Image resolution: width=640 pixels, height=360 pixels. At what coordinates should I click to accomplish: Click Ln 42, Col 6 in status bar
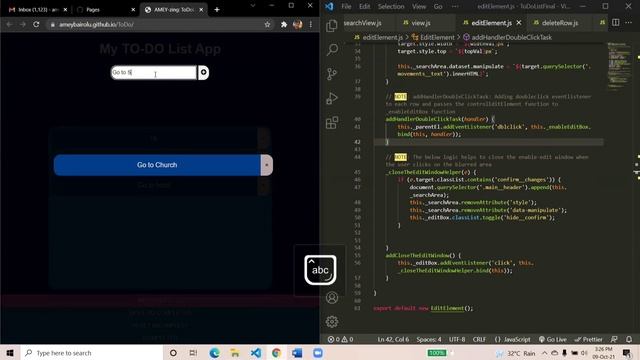(x=393, y=339)
